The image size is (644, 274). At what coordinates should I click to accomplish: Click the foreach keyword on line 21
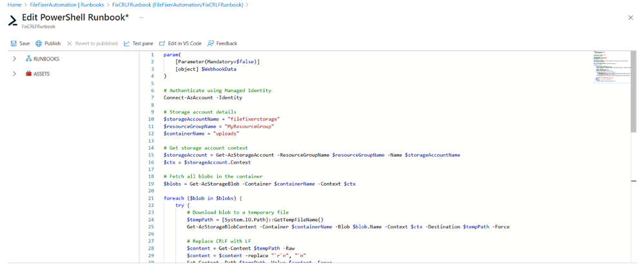pos(174,198)
